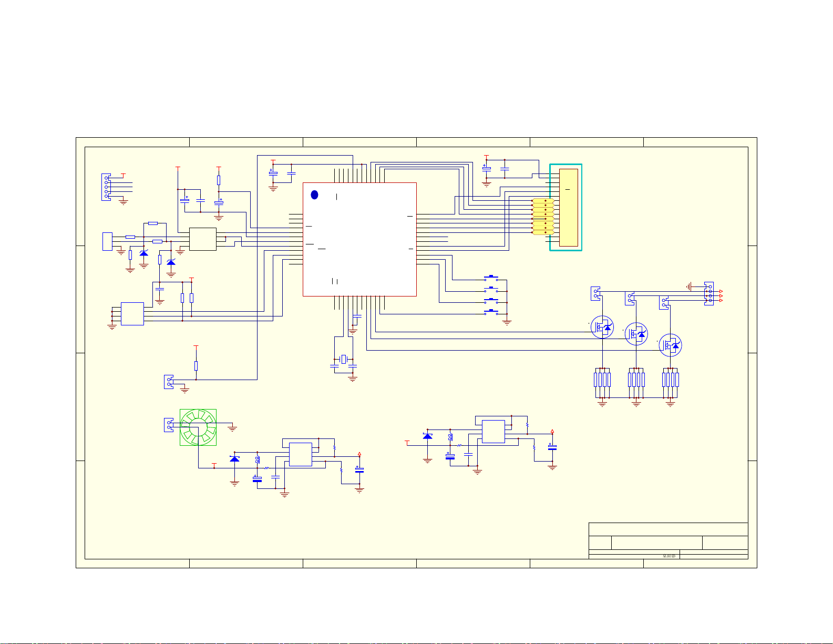Viewport: 833px width, 644px height.
Task: Select the five-pin header connector at sheet's top-left
Action: click(106, 187)
